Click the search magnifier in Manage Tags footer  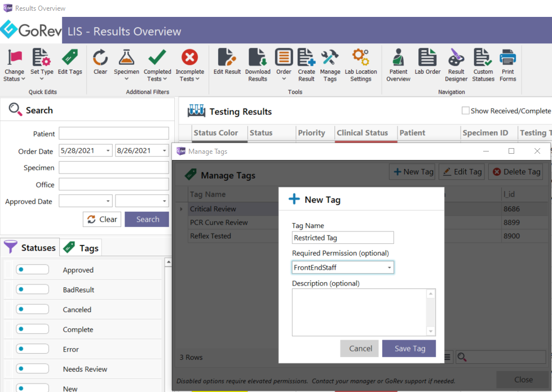462,357
